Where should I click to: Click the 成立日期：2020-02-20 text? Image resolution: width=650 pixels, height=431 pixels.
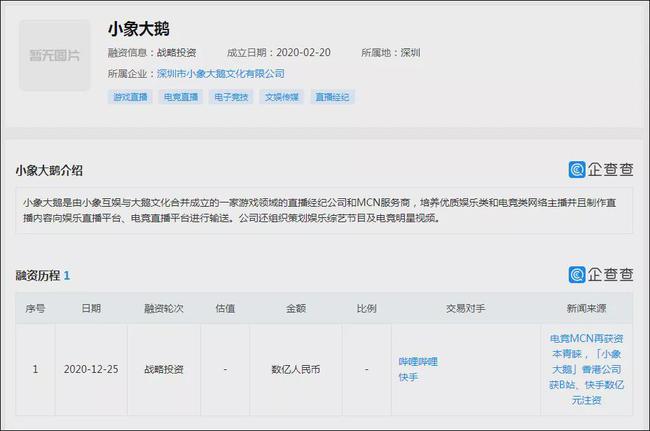pos(279,53)
